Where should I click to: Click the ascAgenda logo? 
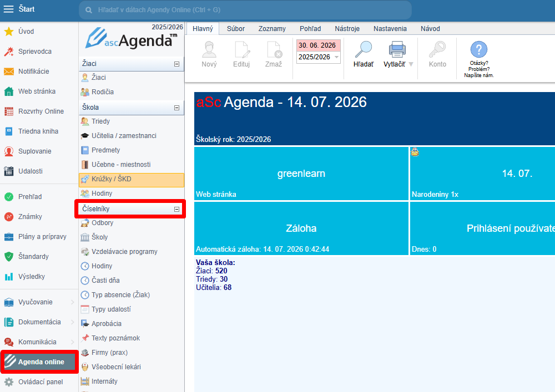(131, 39)
